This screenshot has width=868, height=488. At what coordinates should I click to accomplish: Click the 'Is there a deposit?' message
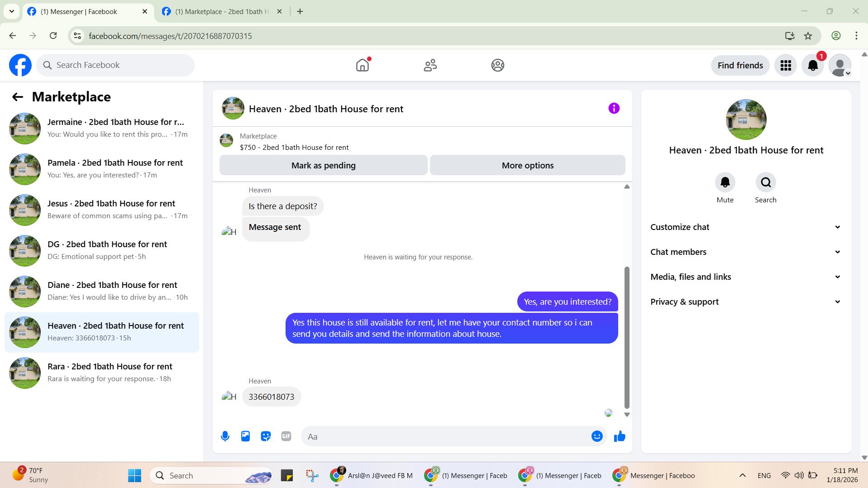coord(283,206)
